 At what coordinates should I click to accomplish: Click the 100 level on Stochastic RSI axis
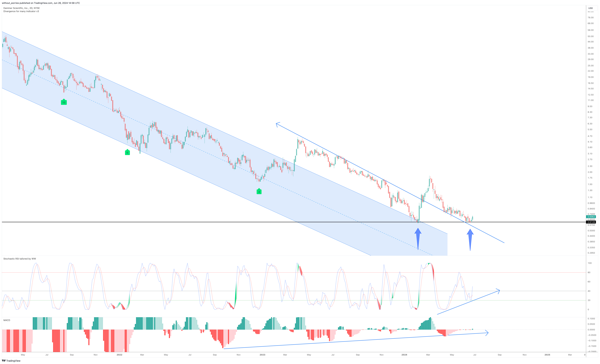(590, 263)
